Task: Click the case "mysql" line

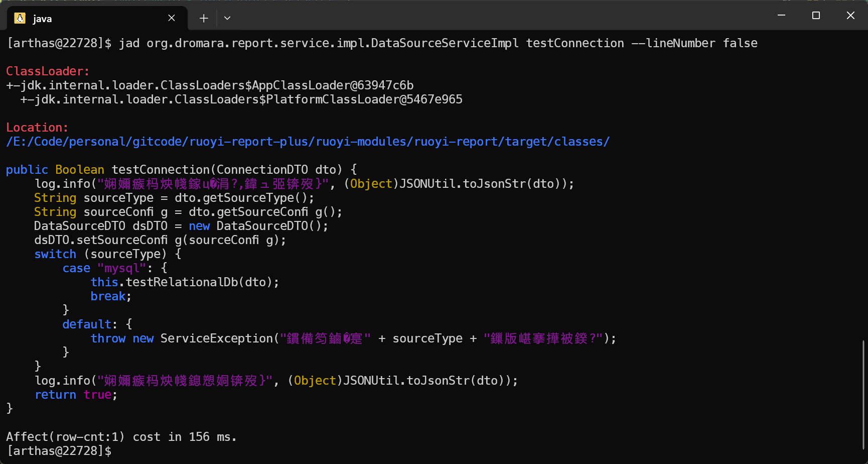Action: click(115, 268)
